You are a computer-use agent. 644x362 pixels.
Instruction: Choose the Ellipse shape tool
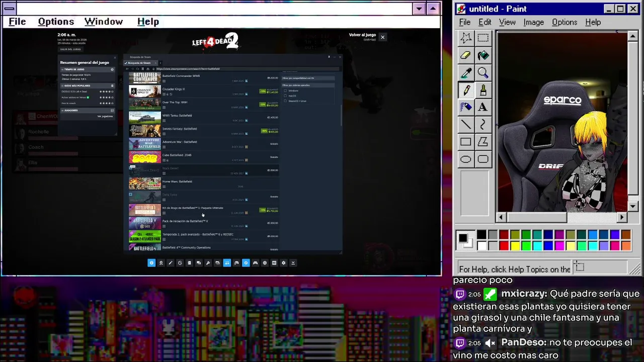pyautogui.click(x=466, y=159)
